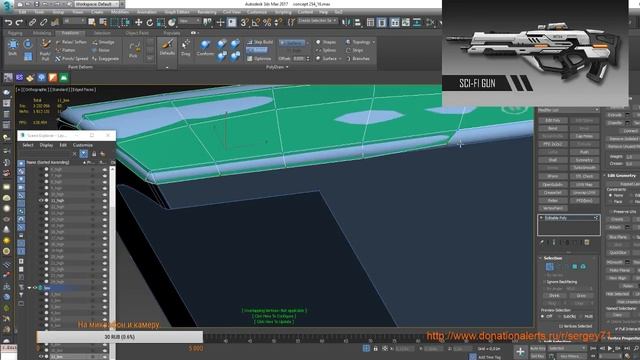Click Step Build in PolyDraw
640x360 pixels.
260,42
